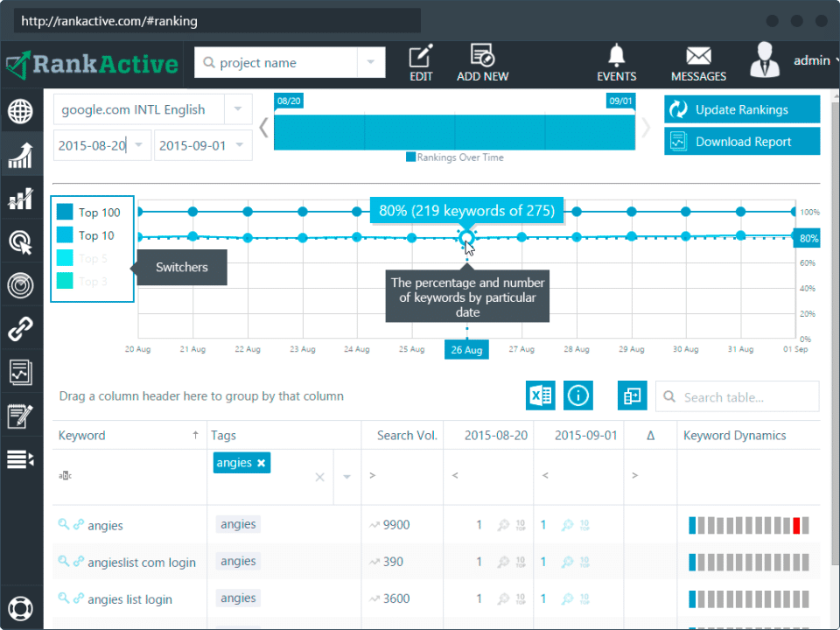Sort by the 2015-09-01 column header
The image size is (840, 630).
click(x=579, y=435)
